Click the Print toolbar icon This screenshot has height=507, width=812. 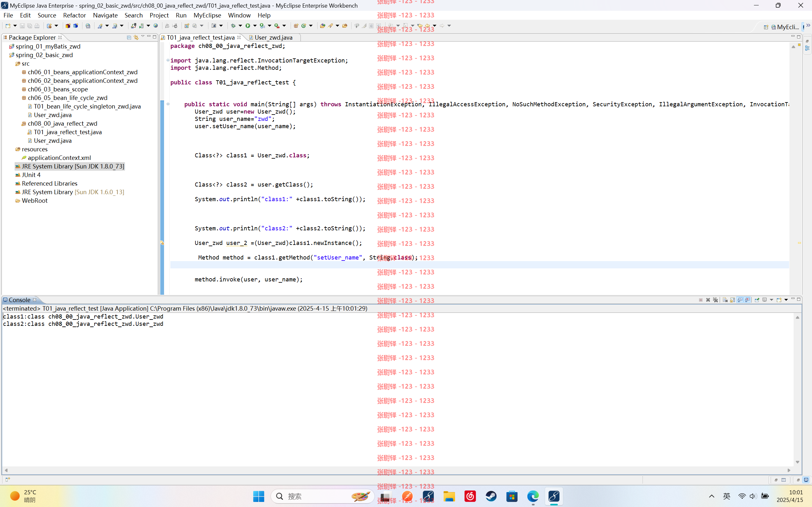(37, 26)
